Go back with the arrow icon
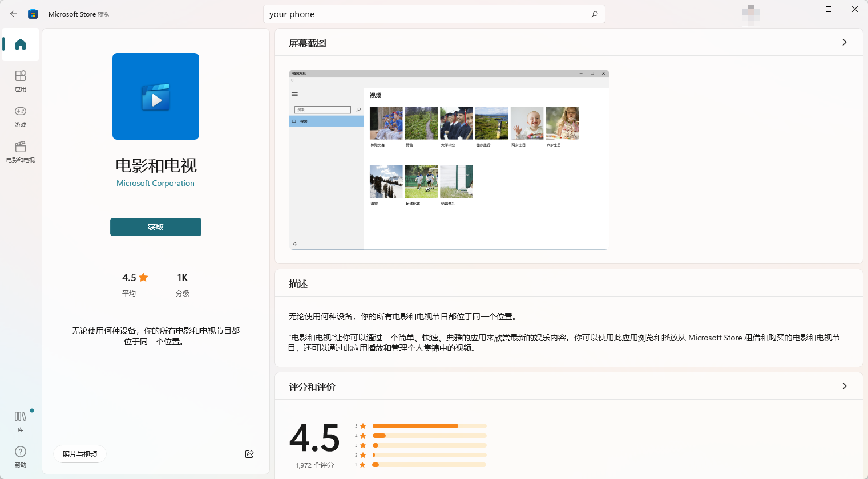This screenshot has width=868, height=479. point(14,14)
